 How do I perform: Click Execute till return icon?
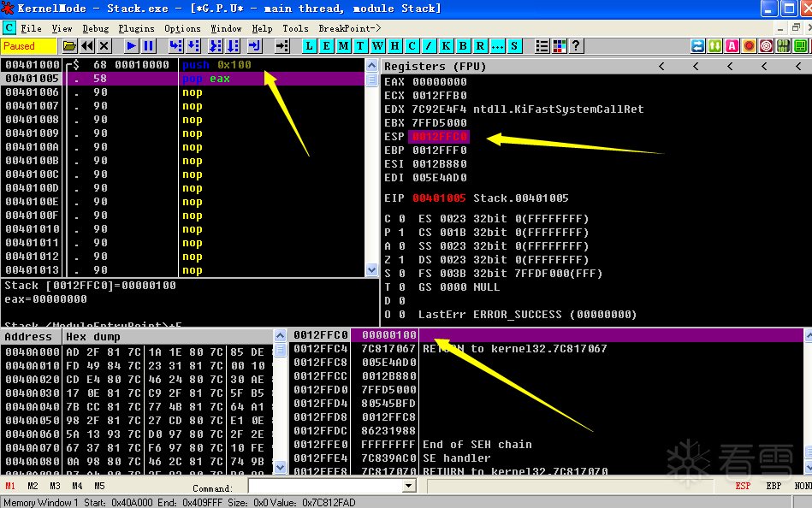pyautogui.click(x=254, y=46)
